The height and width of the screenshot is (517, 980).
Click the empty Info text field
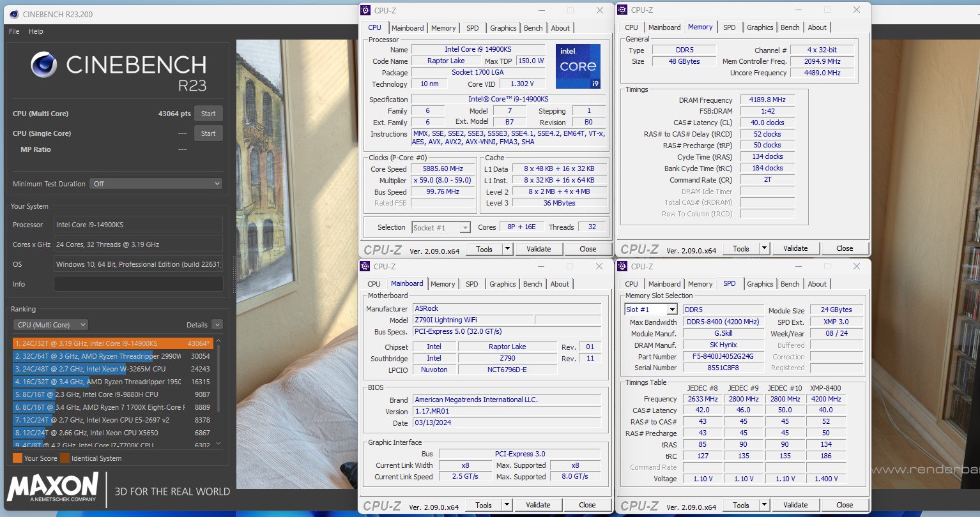(138, 284)
